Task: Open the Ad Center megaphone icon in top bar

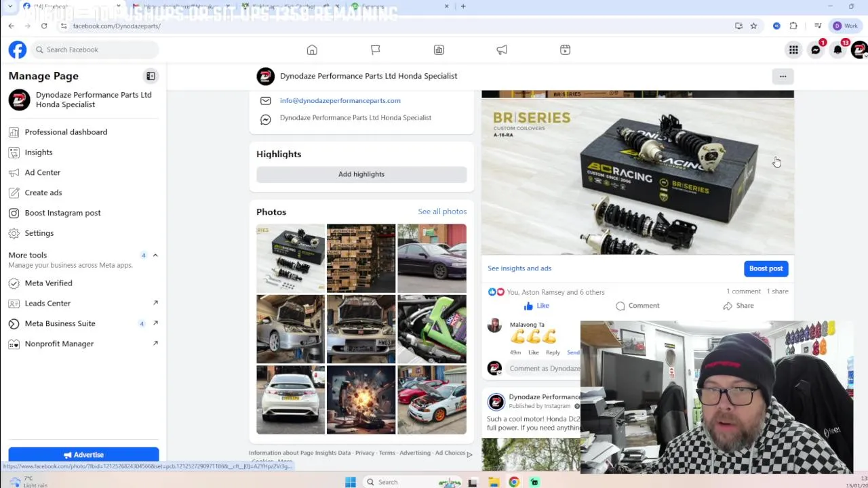Action: coord(502,49)
